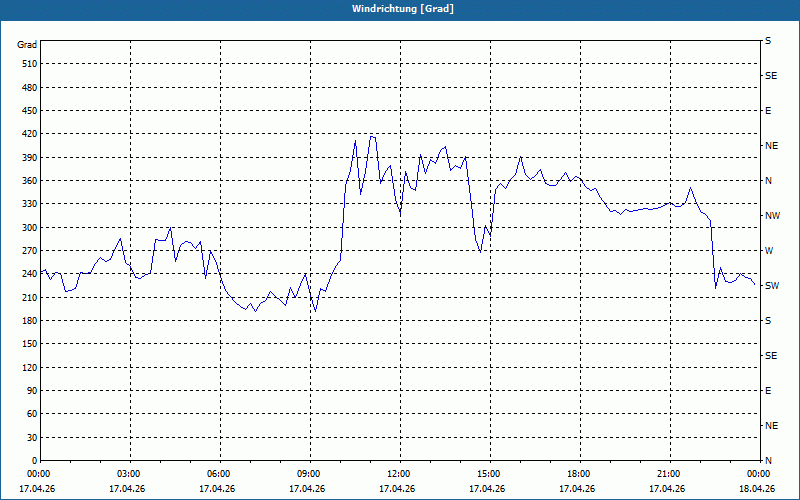Click the 03:00 time axis label
Image resolution: width=800 pixels, height=500 pixels.
click(x=131, y=474)
